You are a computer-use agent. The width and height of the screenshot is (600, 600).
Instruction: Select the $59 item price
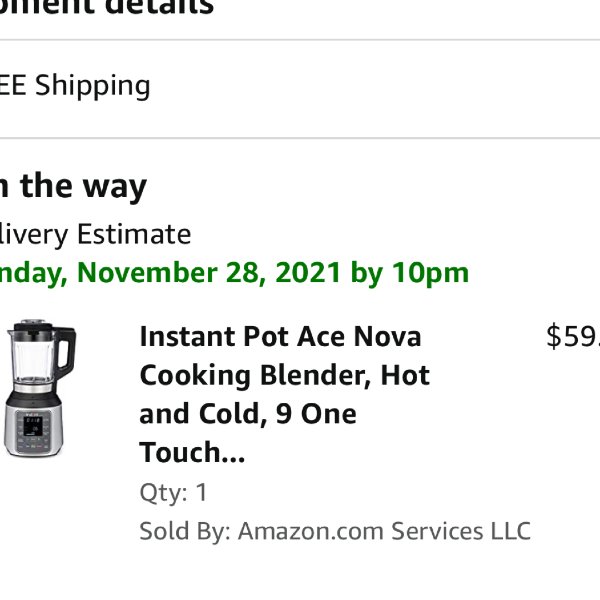click(x=573, y=337)
